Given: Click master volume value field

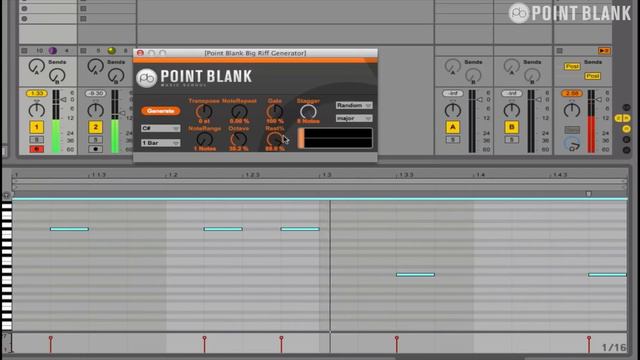Looking at the screenshot, I should tap(572, 93).
